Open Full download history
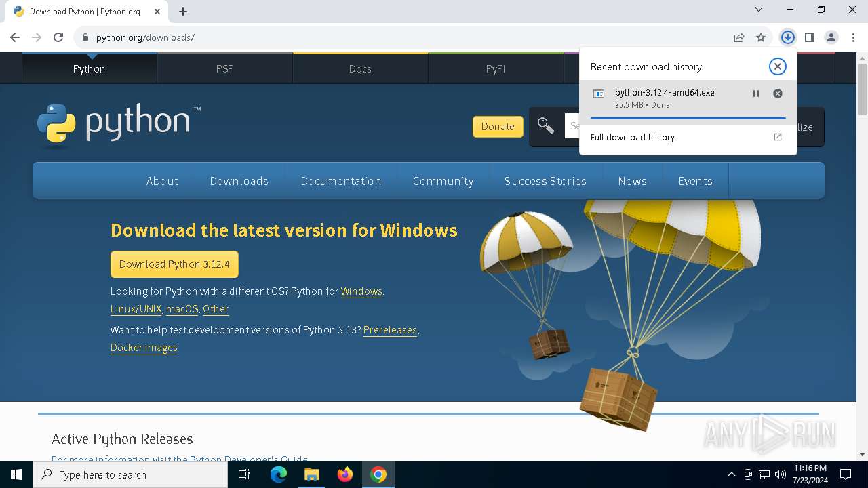The height and width of the screenshot is (488, 868). pyautogui.click(x=688, y=137)
